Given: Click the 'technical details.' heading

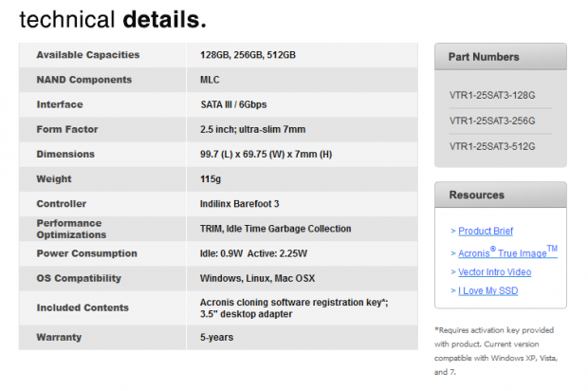Looking at the screenshot, I should 113,20.
